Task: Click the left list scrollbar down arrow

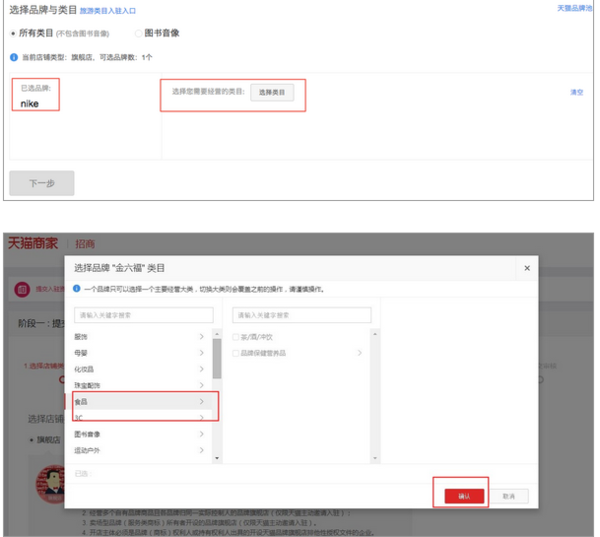Action: coord(217,458)
